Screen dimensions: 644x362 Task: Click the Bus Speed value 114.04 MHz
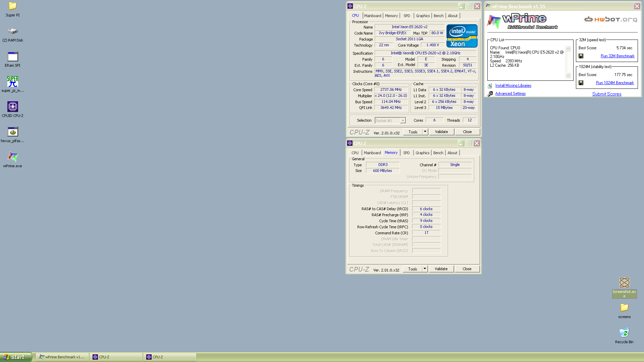[391, 102]
